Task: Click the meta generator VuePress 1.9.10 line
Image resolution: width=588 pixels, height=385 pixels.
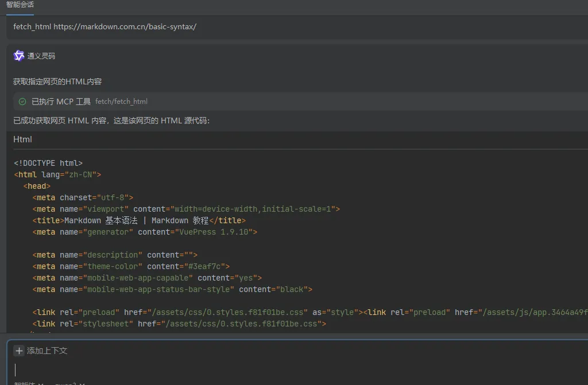Action: tap(145, 232)
